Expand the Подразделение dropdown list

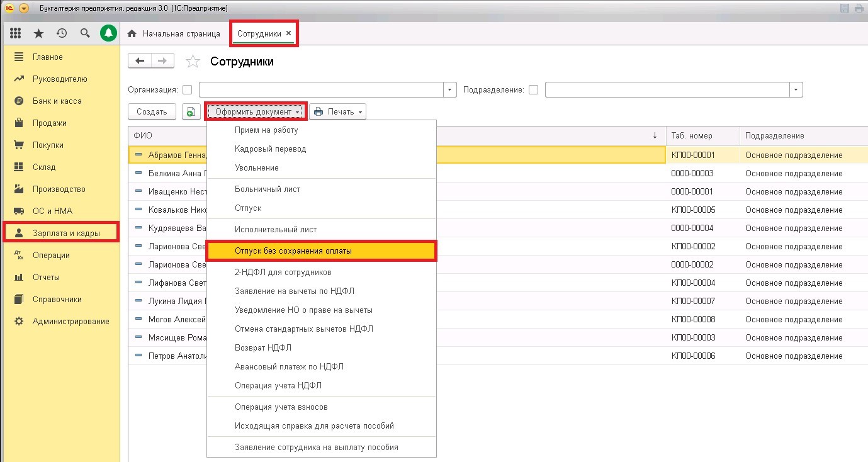(797, 90)
